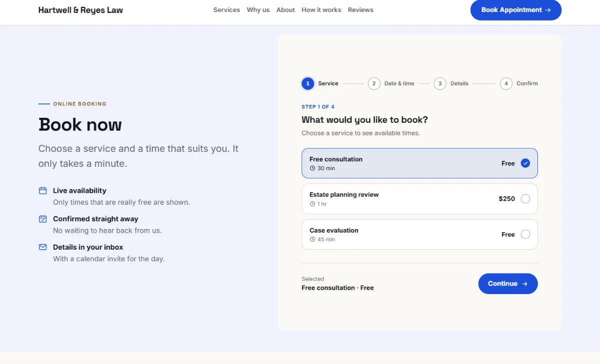
Task: Click Free consultation · Free summary text
Action: pos(337,288)
